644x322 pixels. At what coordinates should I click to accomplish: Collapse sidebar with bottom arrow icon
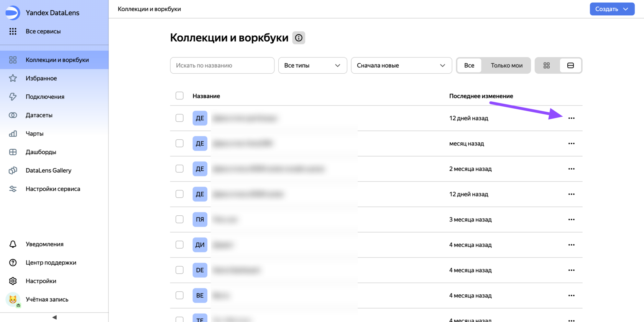54,317
